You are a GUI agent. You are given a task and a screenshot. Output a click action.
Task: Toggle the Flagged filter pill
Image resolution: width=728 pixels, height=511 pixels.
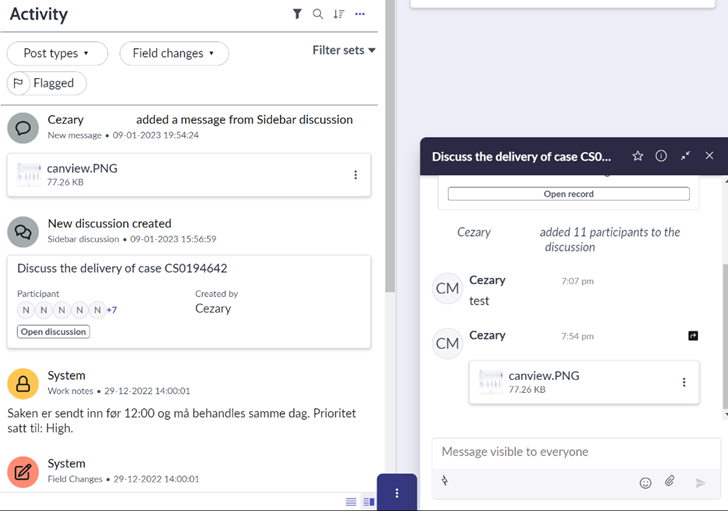[x=47, y=83]
